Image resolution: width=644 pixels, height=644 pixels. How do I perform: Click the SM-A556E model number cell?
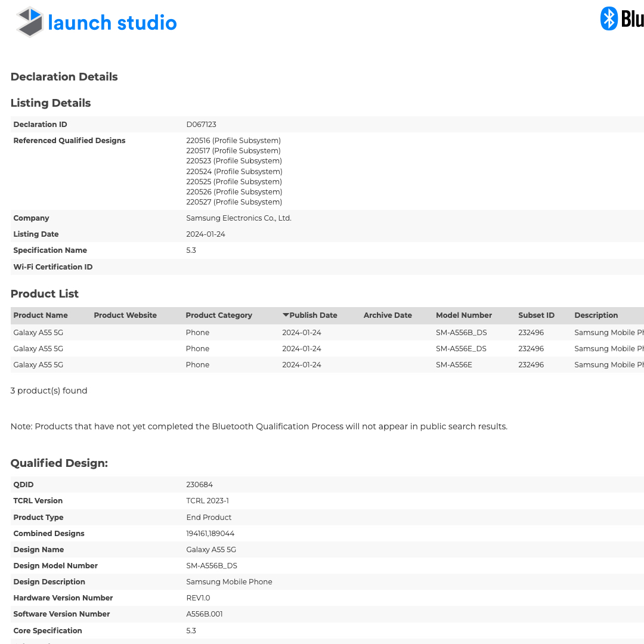(454, 365)
